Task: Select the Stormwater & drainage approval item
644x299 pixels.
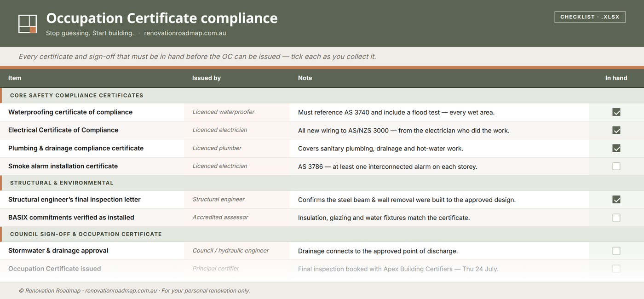Action: tap(58, 251)
